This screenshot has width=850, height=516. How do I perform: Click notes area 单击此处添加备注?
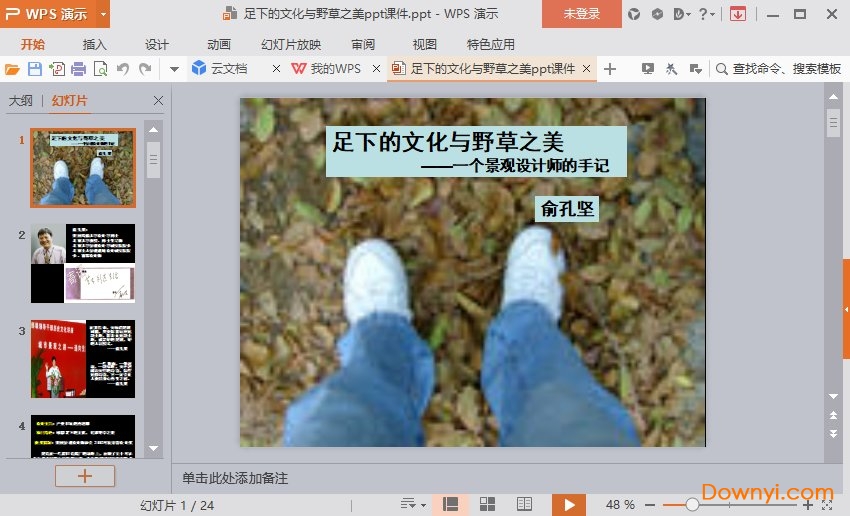235,478
